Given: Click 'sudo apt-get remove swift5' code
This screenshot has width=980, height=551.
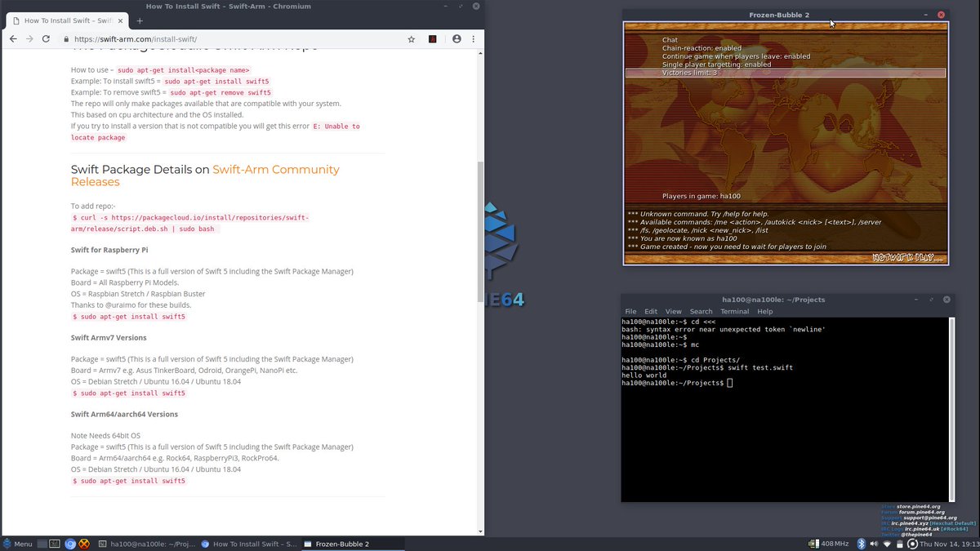Looking at the screenshot, I should 220,93.
